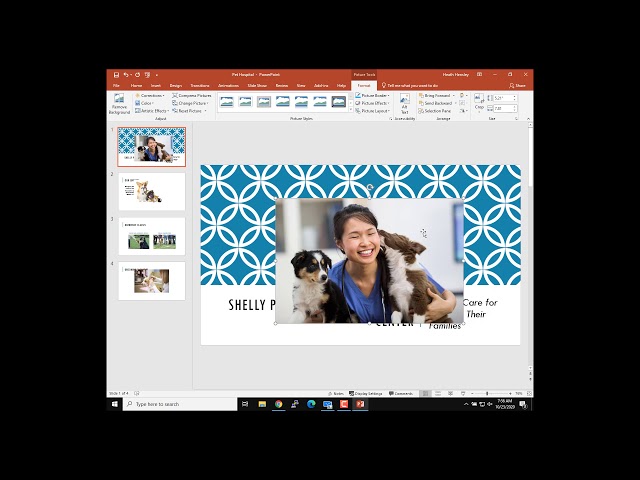
Task: Click Send Backward
Action: click(x=435, y=103)
